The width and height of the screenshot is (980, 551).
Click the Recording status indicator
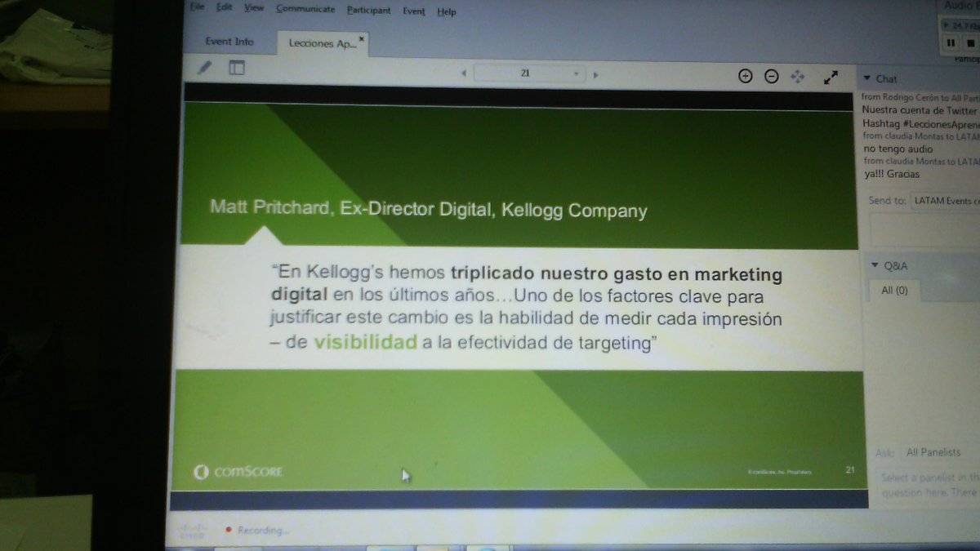[256, 531]
